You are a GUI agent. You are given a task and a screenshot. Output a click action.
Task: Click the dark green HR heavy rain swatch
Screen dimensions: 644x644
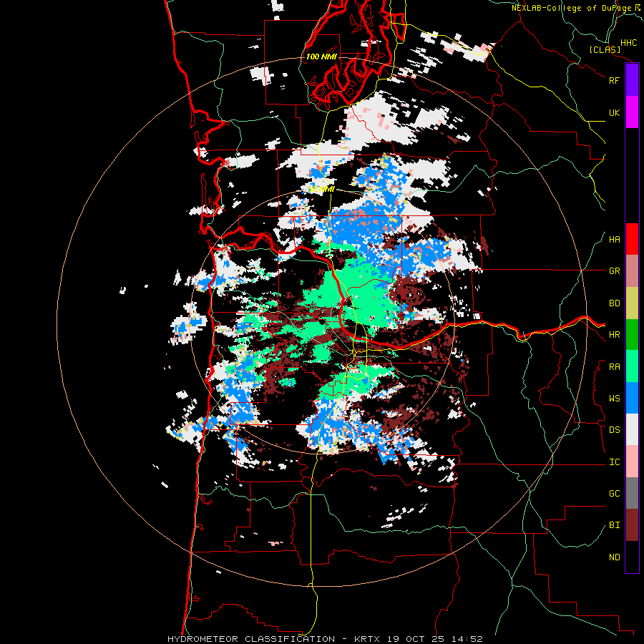(632, 335)
